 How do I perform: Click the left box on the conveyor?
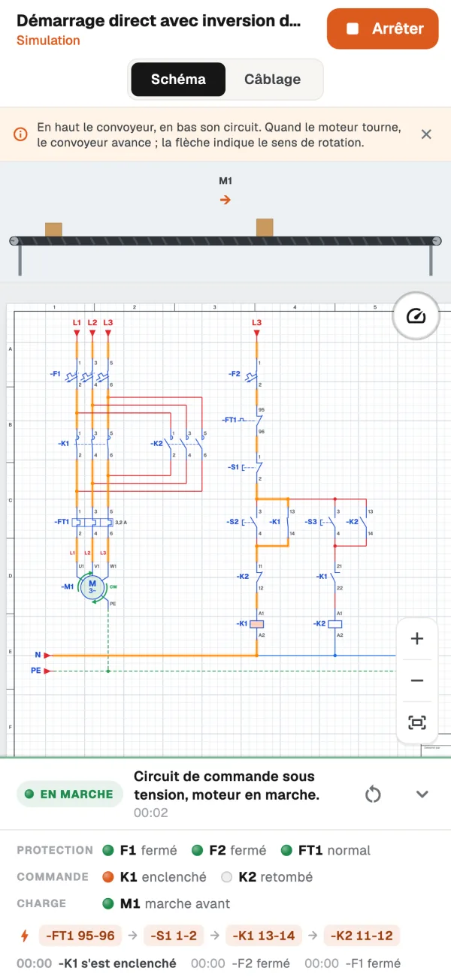[x=53, y=230]
